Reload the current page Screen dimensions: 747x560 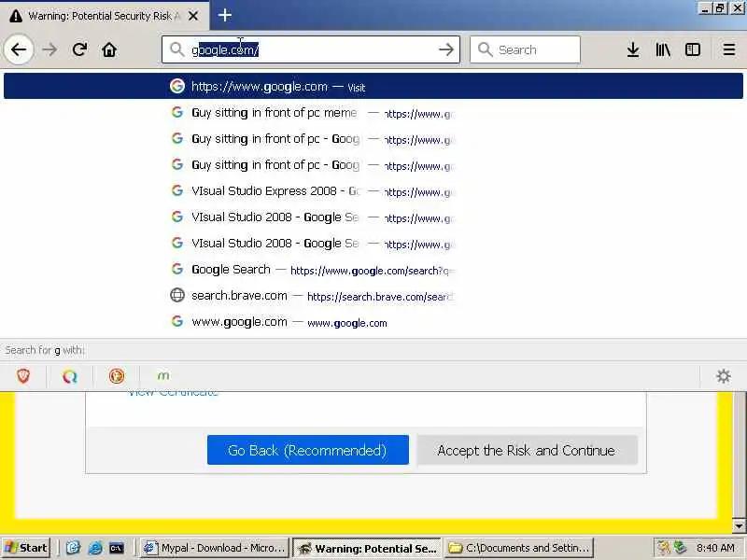79,49
